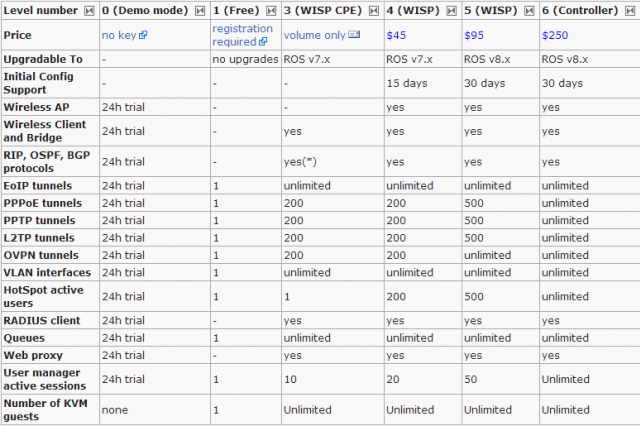Viewport: 640px width, 426px height.
Task: Click external link icon next to no key
Action: coord(143,35)
